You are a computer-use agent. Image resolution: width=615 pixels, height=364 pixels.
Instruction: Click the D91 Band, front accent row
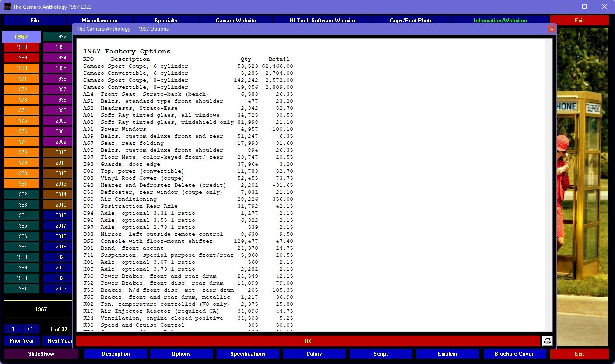188,248
